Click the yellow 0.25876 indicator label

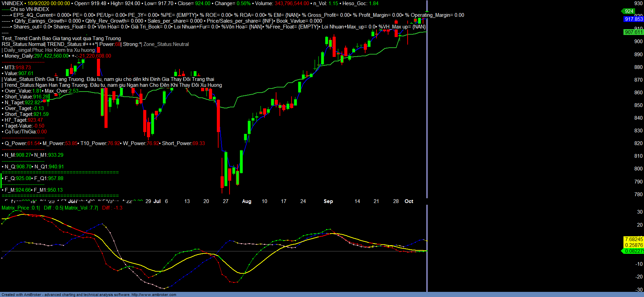[x=633, y=245]
